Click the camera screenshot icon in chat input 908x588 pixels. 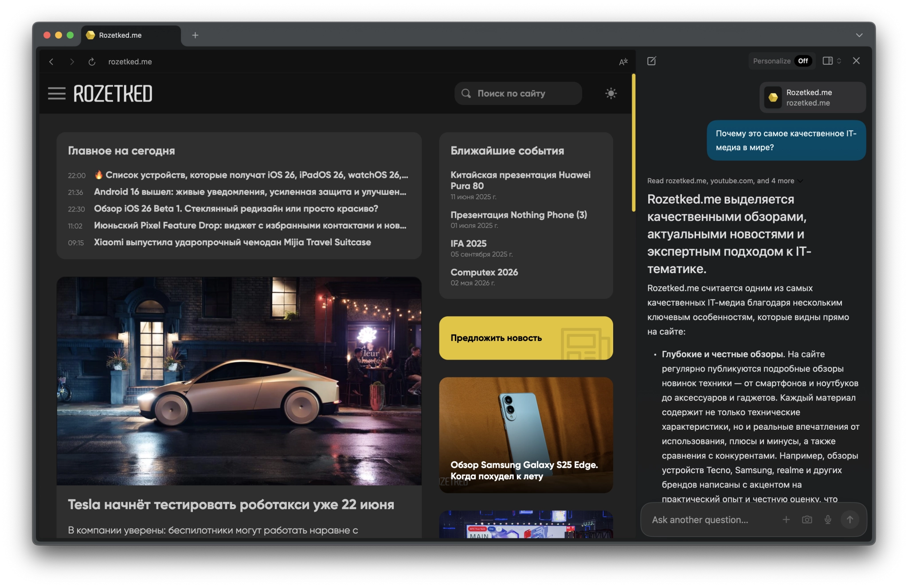pyautogui.click(x=807, y=520)
